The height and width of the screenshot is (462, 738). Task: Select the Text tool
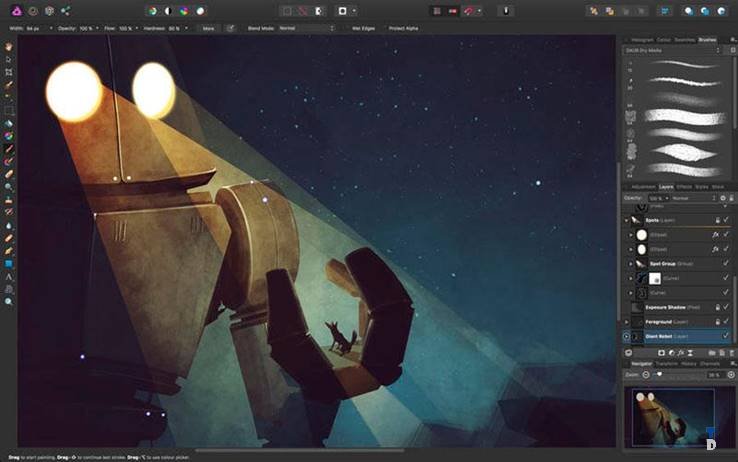9,276
